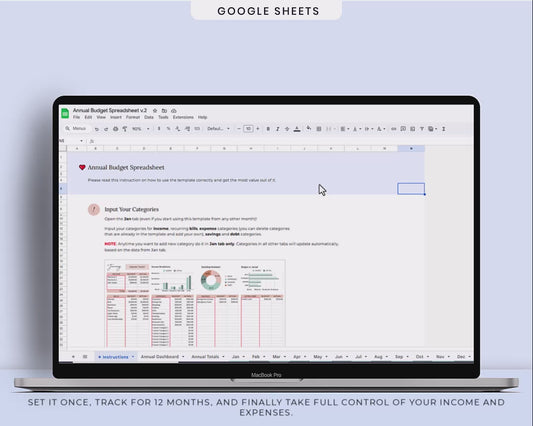Open the text color picker
The height and width of the screenshot is (426, 533).
coord(297,129)
